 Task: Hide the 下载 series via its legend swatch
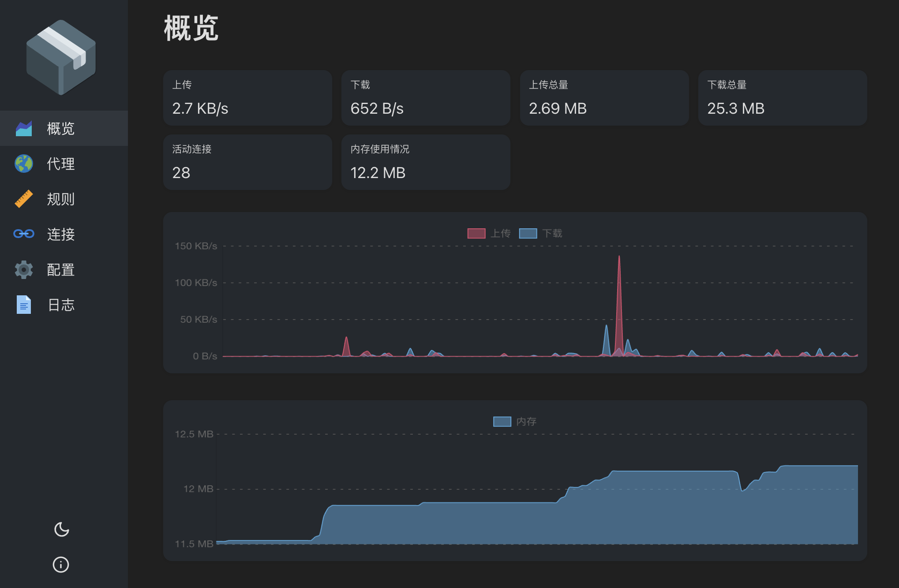click(528, 233)
